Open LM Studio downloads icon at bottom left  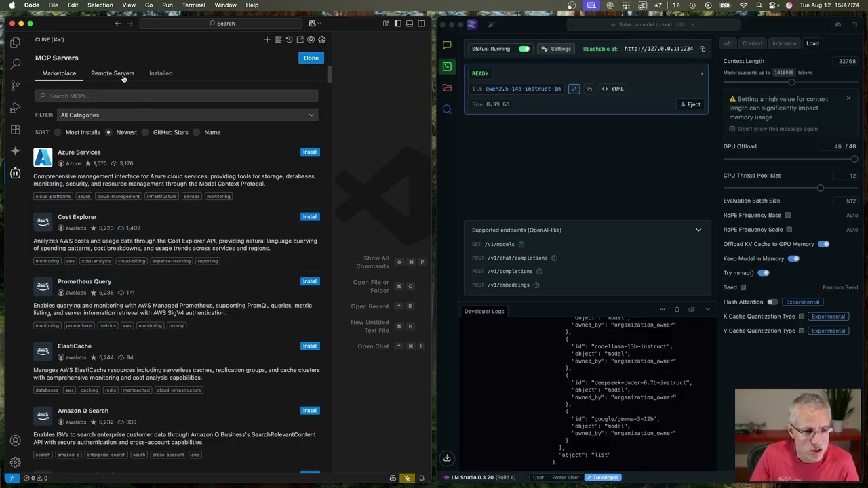click(x=447, y=458)
